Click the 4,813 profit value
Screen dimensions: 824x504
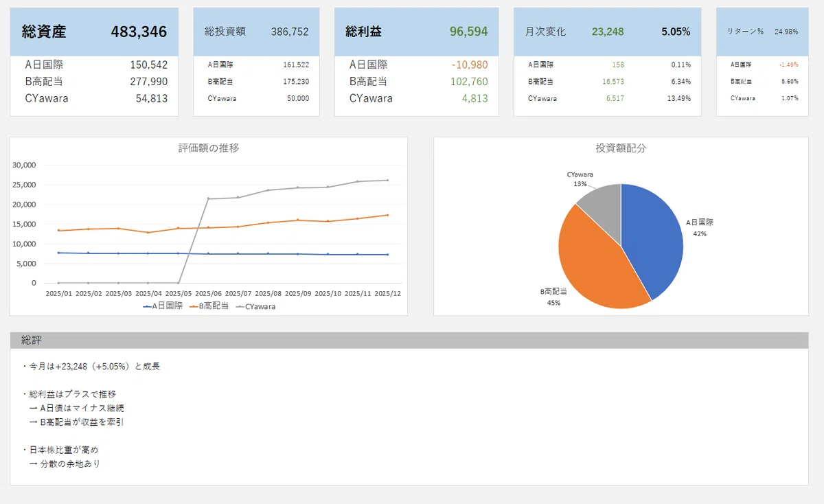(475, 98)
